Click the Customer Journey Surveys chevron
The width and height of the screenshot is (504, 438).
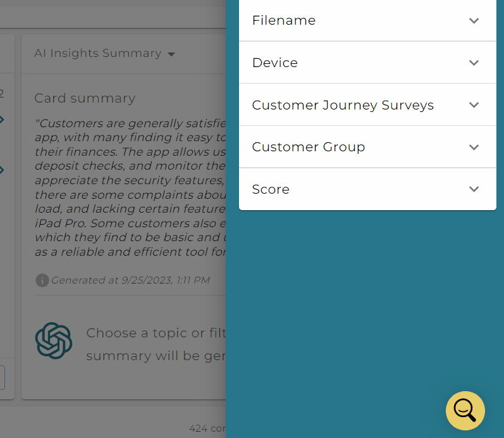[474, 105]
